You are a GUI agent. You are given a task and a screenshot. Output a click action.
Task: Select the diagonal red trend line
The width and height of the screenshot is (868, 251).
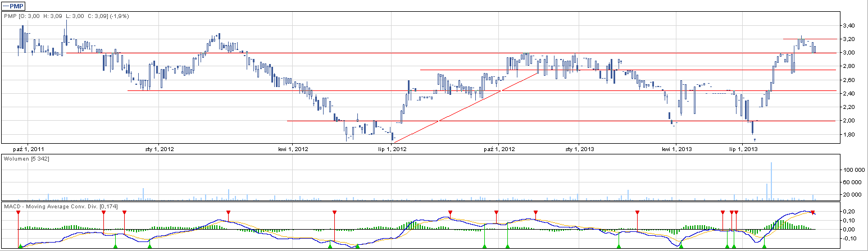click(466, 107)
